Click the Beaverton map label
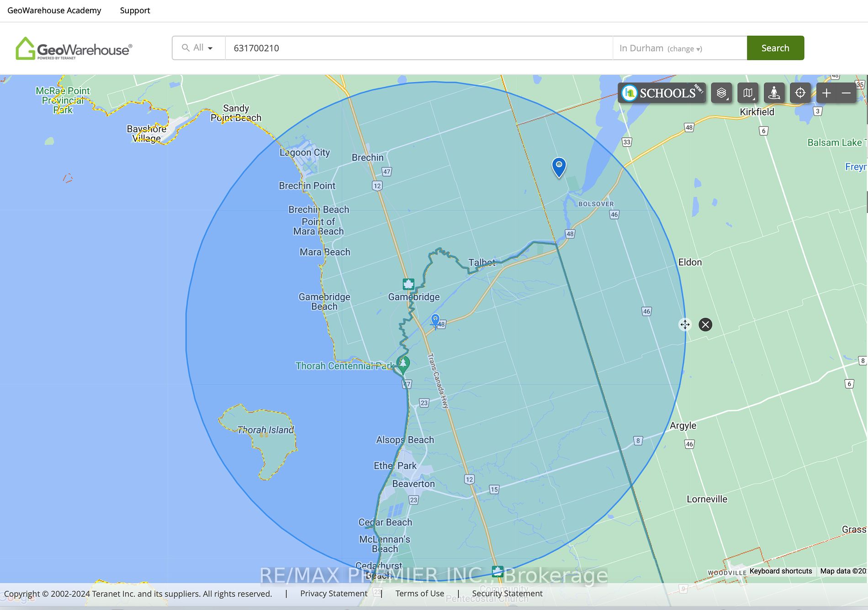 click(413, 484)
